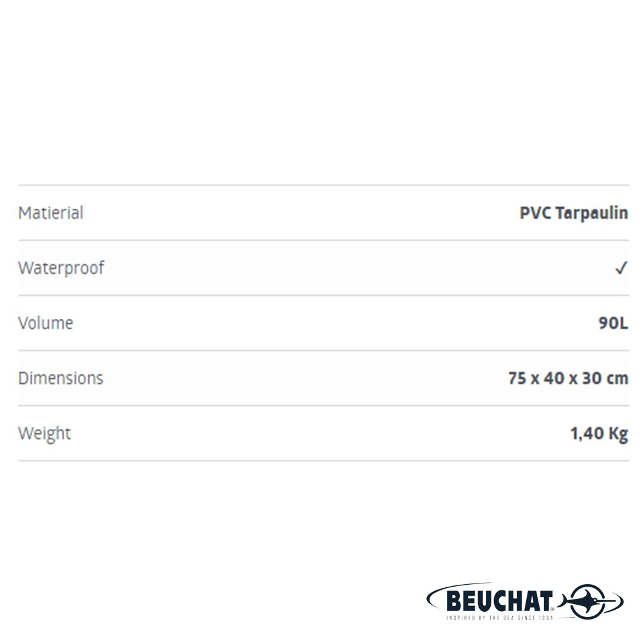The width and height of the screenshot is (644, 644).
Task: Click the word "PVC" in the material value
Action: pos(534,213)
